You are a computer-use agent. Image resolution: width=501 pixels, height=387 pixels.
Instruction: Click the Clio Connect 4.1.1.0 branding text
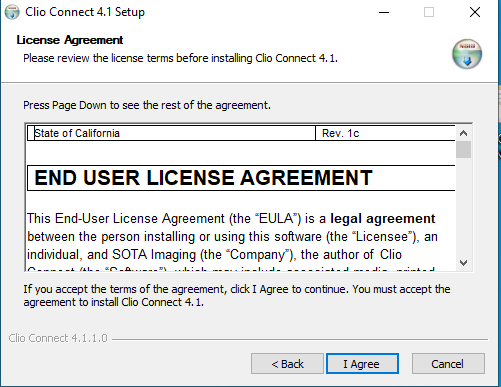pyautogui.click(x=58, y=338)
